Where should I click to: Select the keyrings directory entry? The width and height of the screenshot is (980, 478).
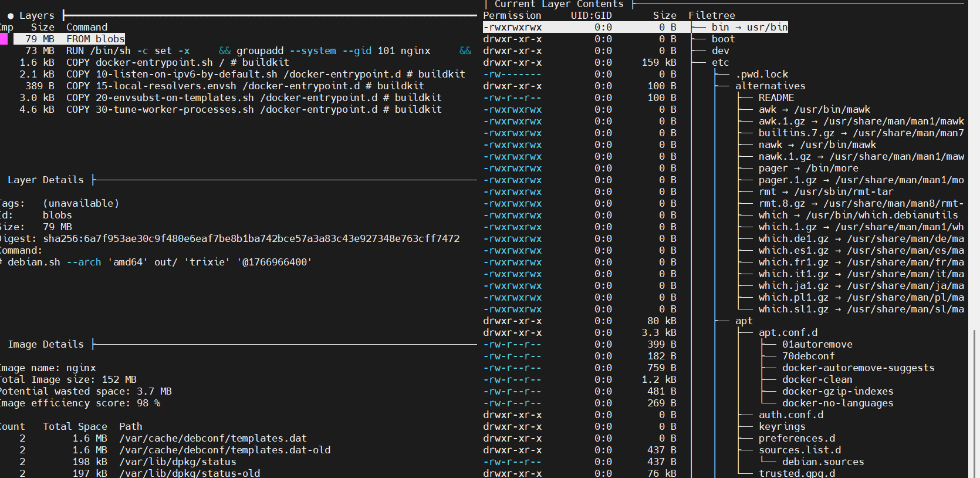[x=782, y=426]
